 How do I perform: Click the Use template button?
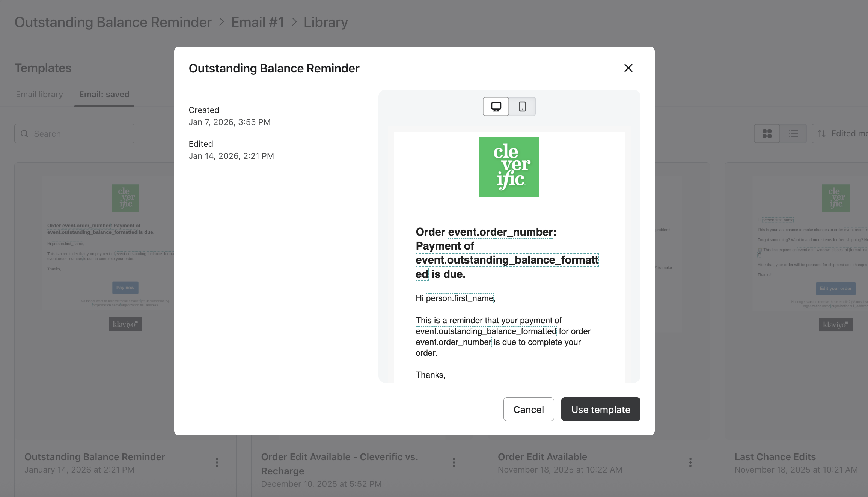[600, 409]
